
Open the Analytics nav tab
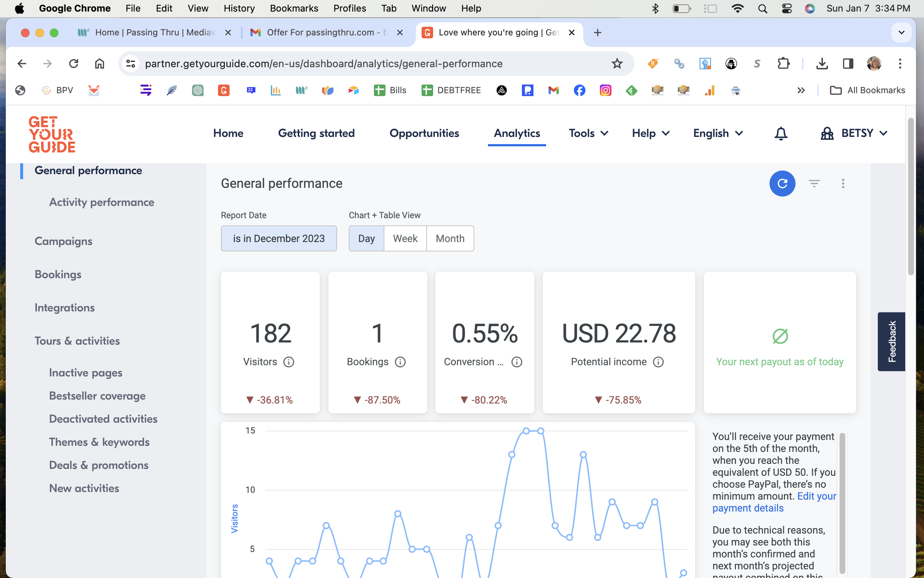click(x=517, y=133)
